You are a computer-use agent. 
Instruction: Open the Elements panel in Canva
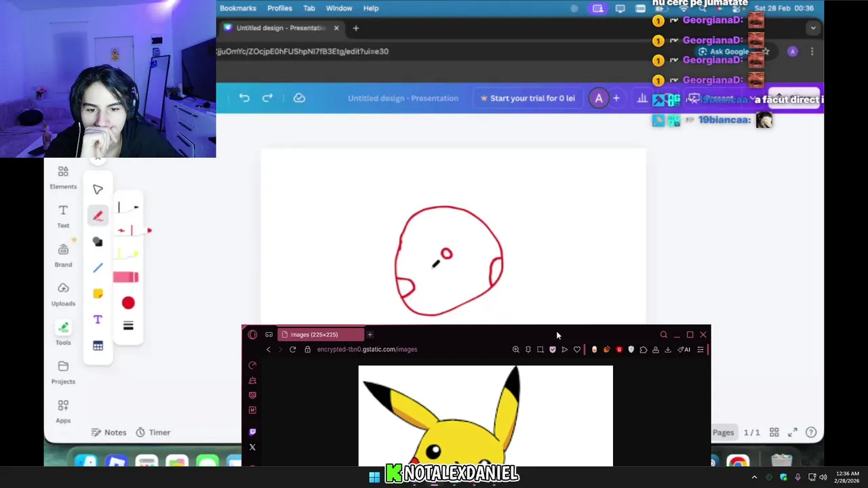63,178
